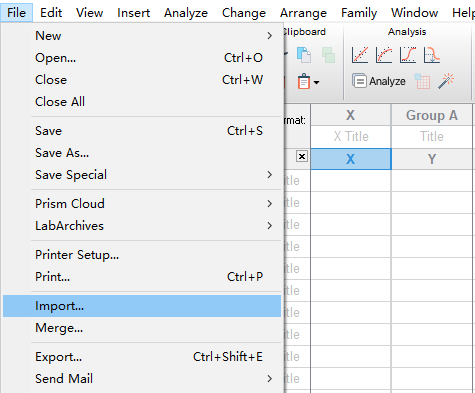Click the nonlinear curve fit icon
The width and height of the screenshot is (475, 393).
coord(384,55)
